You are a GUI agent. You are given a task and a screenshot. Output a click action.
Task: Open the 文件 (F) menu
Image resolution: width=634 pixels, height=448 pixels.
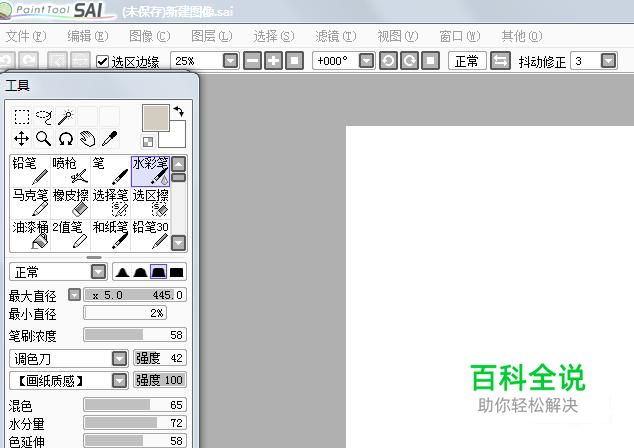pos(26,36)
